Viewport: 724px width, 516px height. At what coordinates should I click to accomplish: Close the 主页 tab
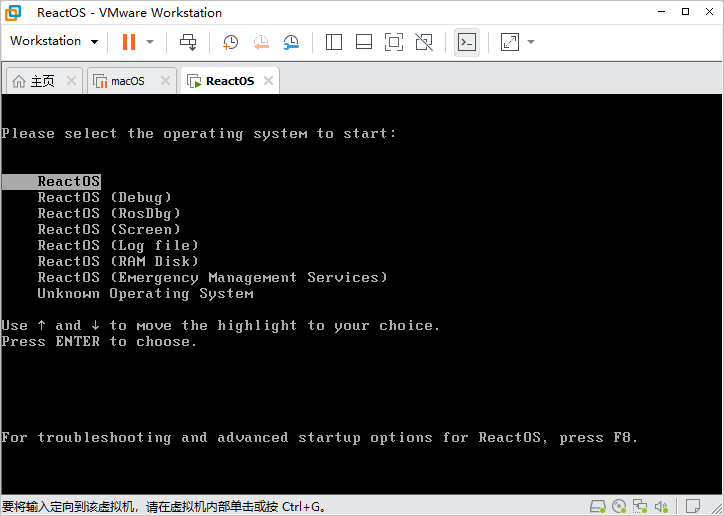click(71, 81)
